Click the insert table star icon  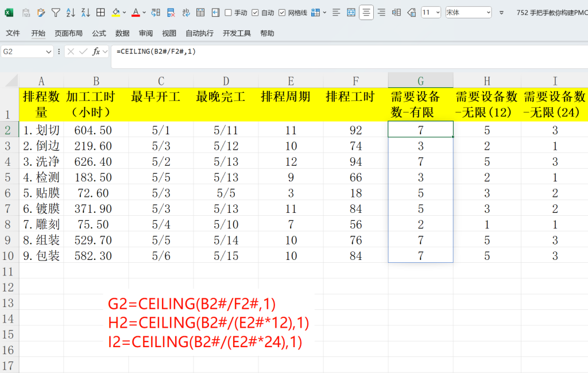point(316,13)
